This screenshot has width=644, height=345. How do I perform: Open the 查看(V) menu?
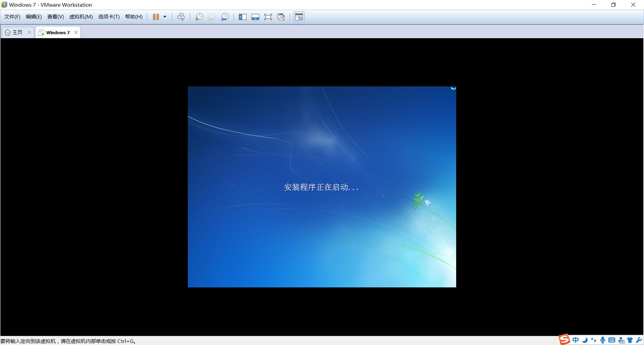[55, 17]
